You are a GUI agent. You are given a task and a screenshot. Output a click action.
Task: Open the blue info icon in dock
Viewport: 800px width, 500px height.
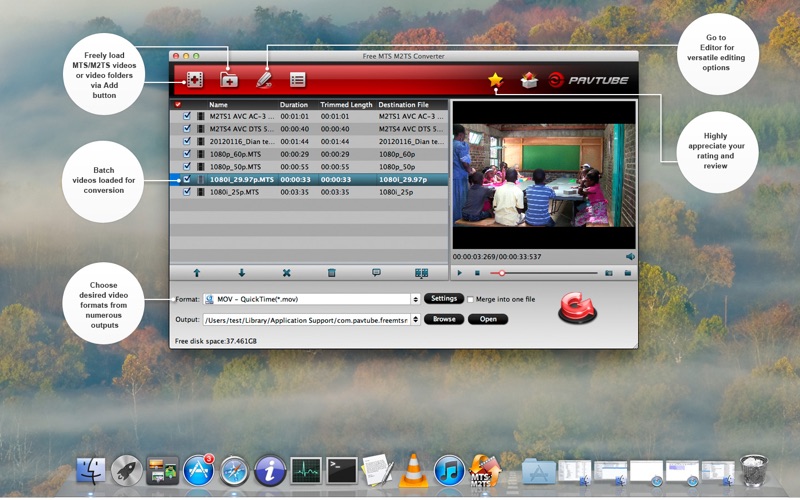[x=270, y=470]
